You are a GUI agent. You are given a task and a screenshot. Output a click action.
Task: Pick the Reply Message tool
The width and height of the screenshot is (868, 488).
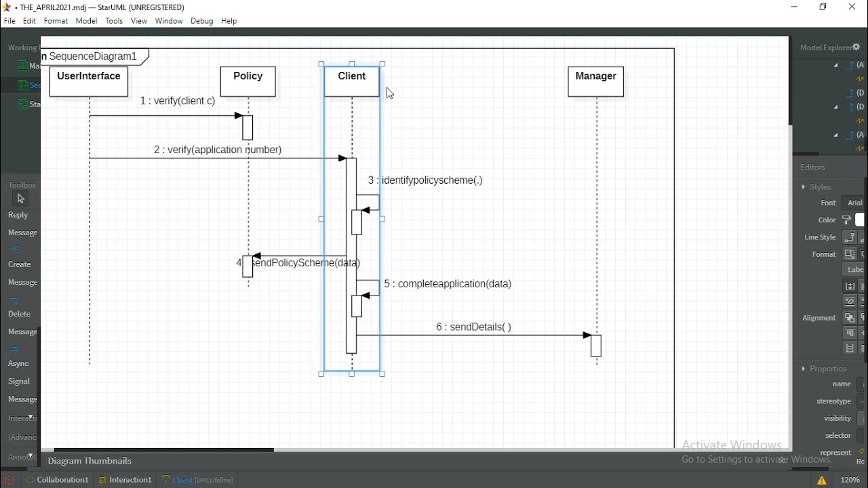[x=22, y=224]
